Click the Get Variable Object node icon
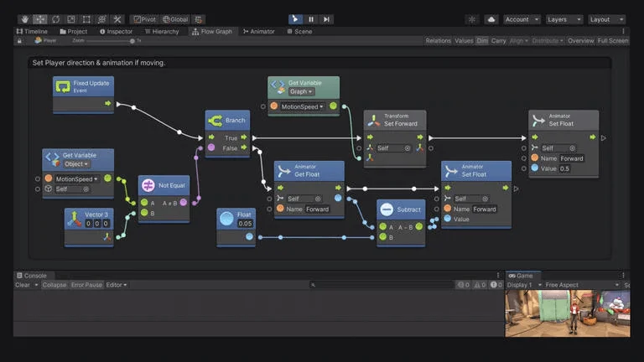Image resolution: width=644 pixels, height=362 pixels. point(53,159)
